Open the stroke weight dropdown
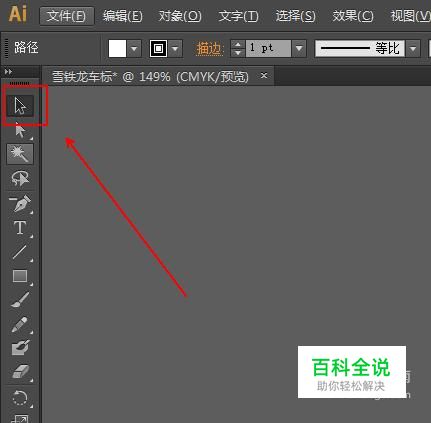The width and height of the screenshot is (431, 423). (x=299, y=49)
